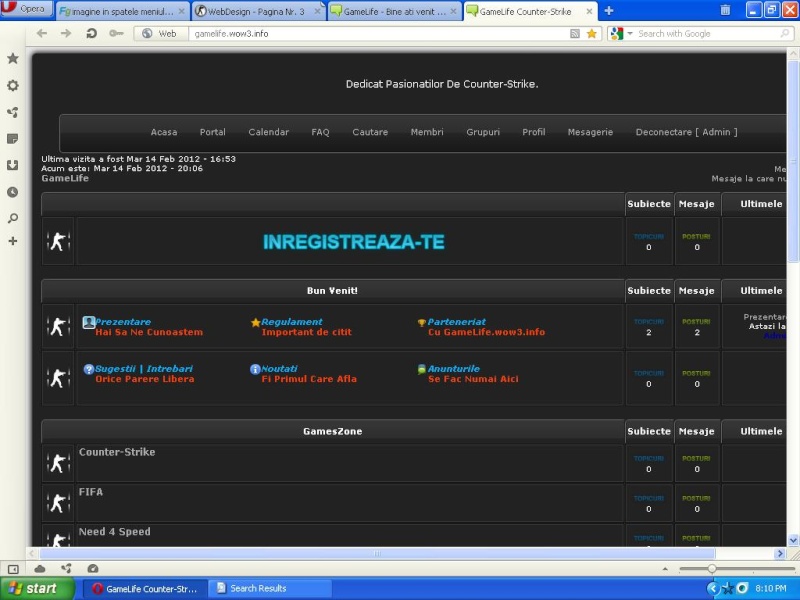Image resolution: width=800 pixels, height=600 pixels.
Task: Switch to Search Results in the taskbar
Action: pos(269,589)
